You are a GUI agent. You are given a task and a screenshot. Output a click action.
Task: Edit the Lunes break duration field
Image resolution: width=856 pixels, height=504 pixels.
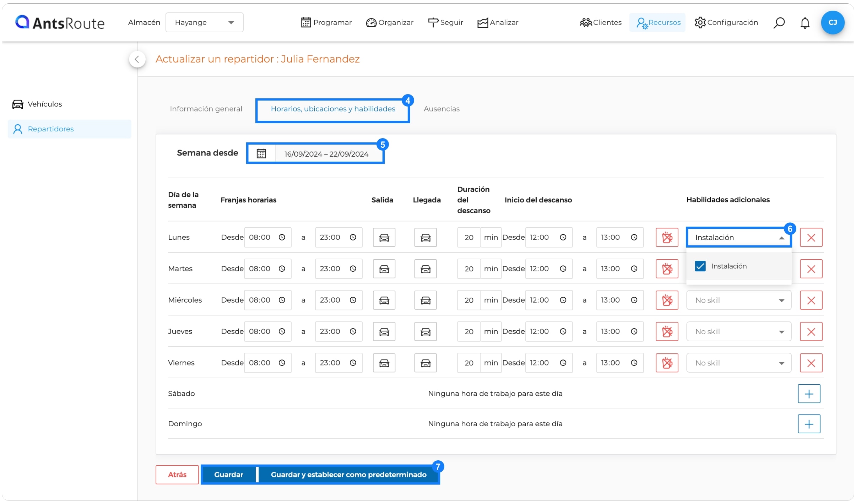[469, 237]
